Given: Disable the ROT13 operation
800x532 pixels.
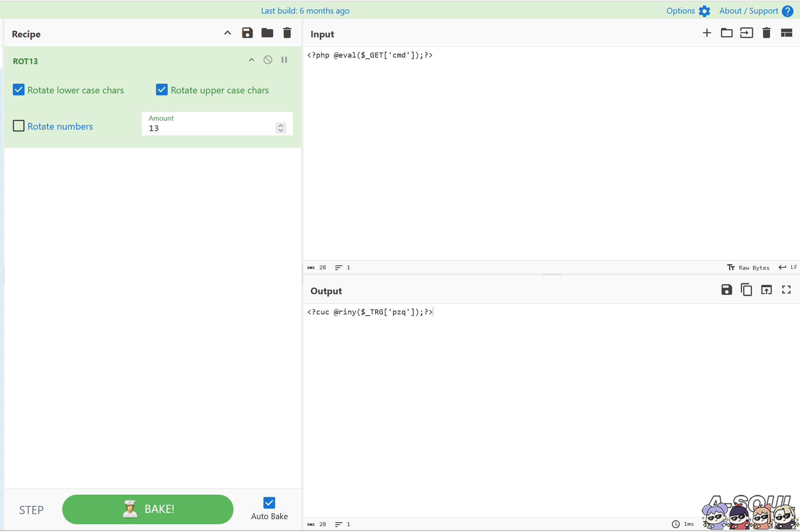Looking at the screenshot, I should click(x=268, y=60).
